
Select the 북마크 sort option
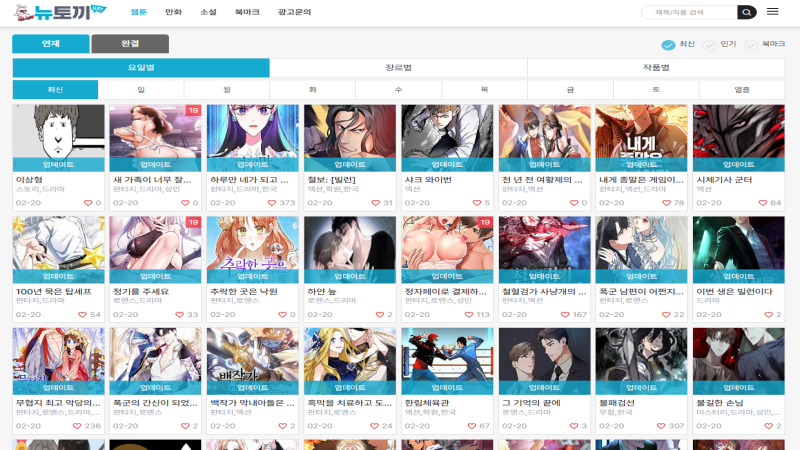pos(751,45)
